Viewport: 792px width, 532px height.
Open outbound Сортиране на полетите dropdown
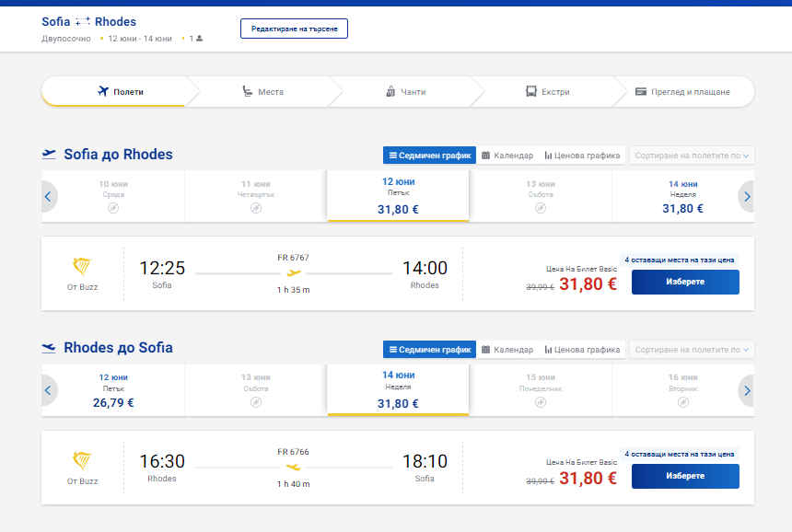692,156
